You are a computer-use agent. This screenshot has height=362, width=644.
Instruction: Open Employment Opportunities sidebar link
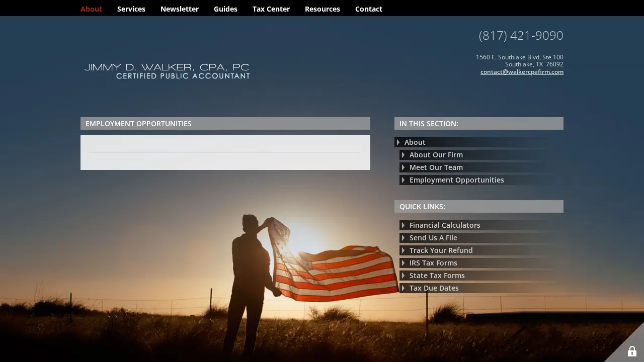click(481, 180)
